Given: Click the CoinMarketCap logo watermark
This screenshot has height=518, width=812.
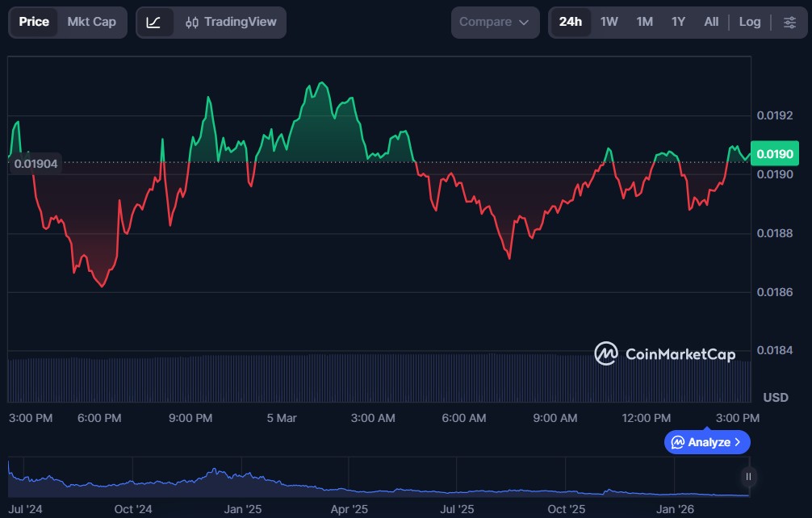Looking at the screenshot, I should pyautogui.click(x=665, y=353).
